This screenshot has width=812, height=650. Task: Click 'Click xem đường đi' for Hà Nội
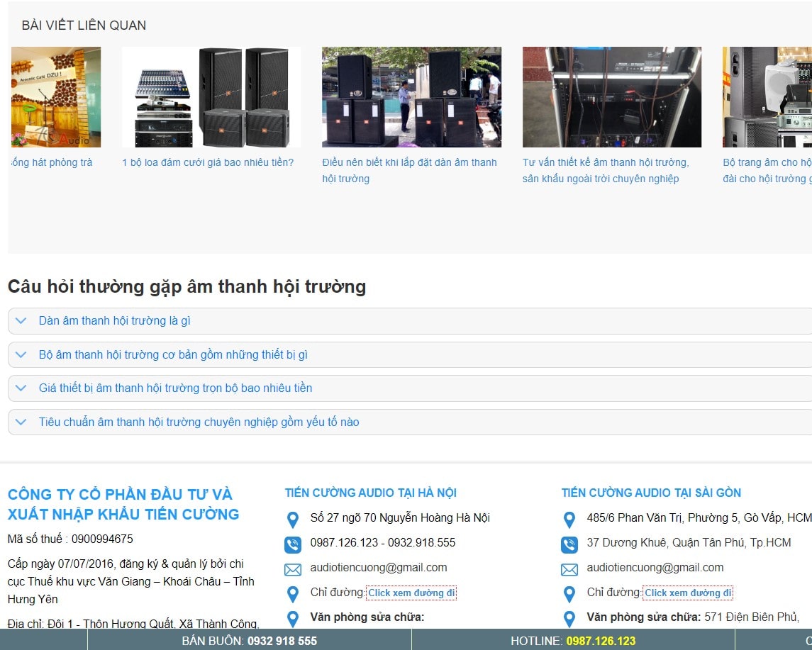tap(411, 593)
